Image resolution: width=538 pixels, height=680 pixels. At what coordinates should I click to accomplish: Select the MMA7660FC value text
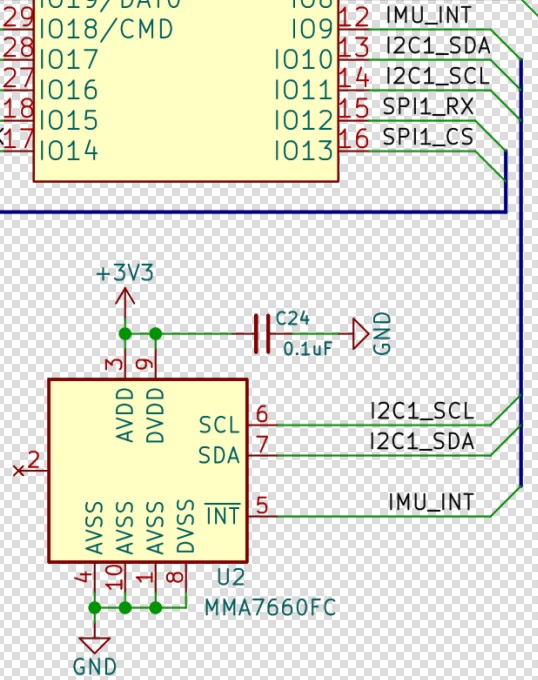point(270,608)
